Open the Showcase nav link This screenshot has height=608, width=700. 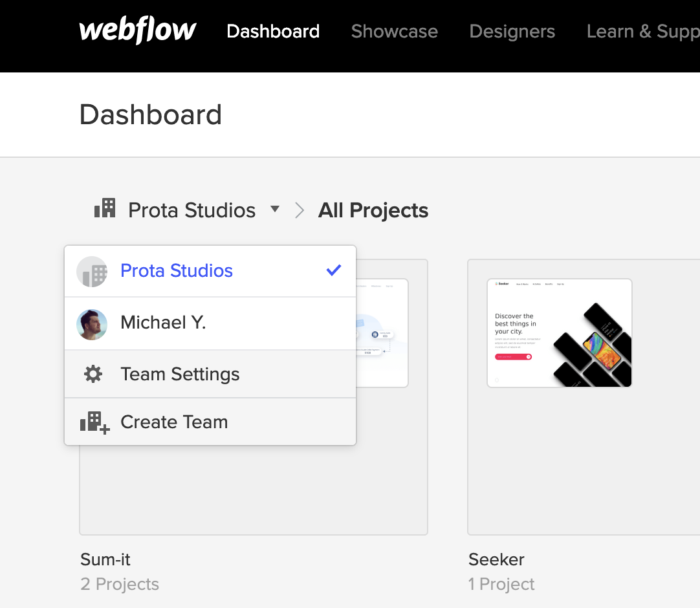pyautogui.click(x=395, y=31)
